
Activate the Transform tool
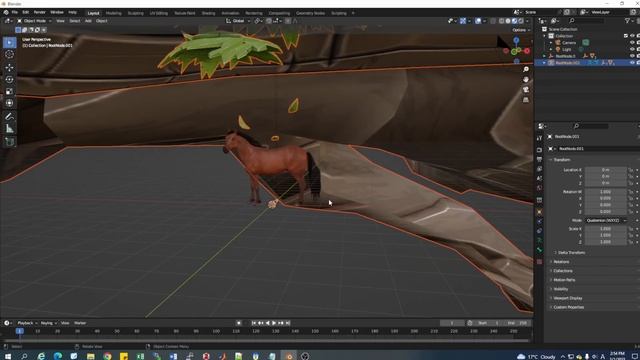coord(9,103)
